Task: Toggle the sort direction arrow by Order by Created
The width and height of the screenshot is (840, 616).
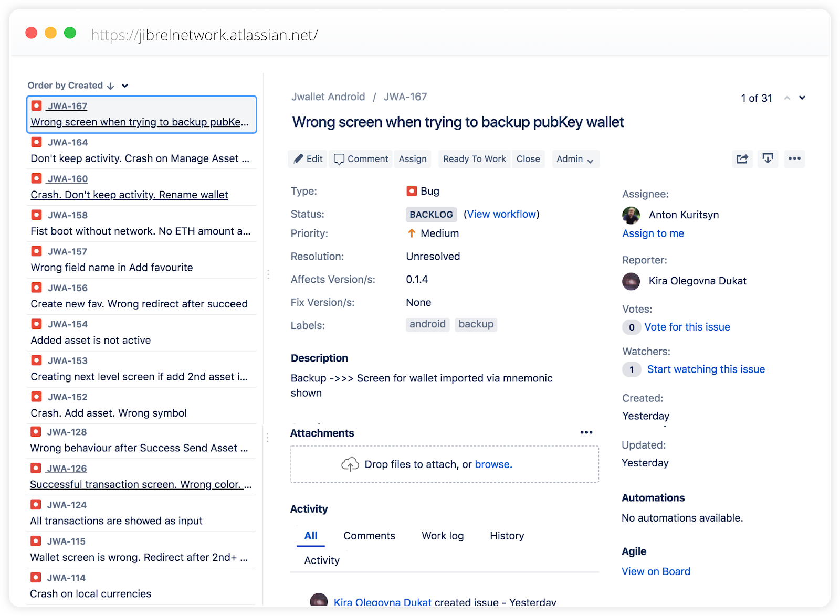Action: [x=110, y=86]
